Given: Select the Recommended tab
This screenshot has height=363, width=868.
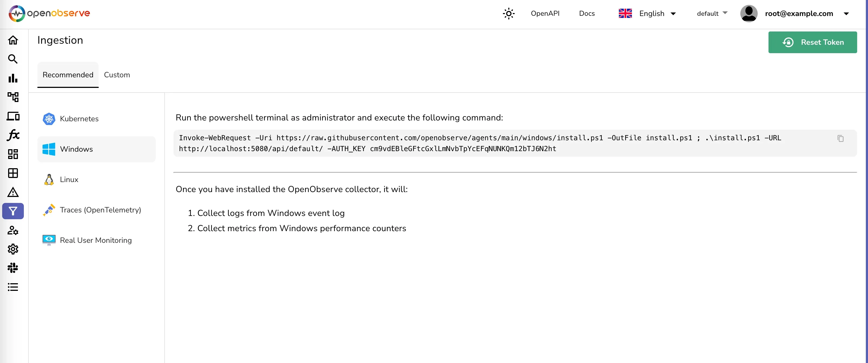Looking at the screenshot, I should click(68, 75).
